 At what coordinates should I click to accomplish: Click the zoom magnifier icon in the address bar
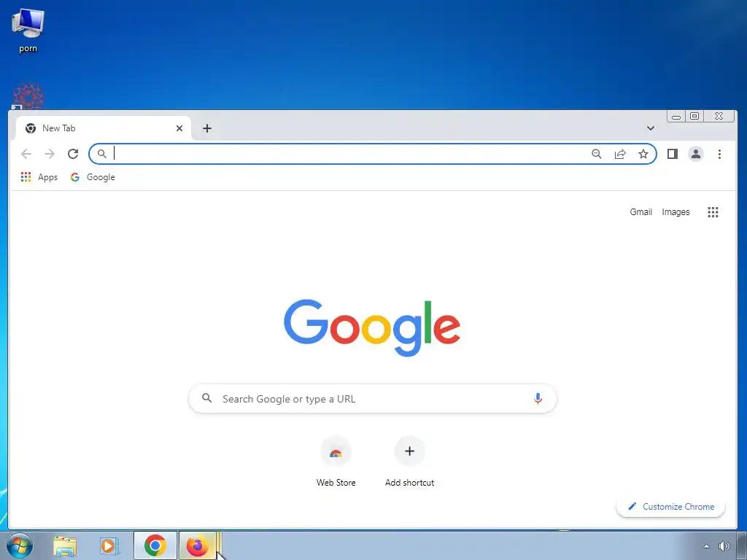click(x=597, y=154)
